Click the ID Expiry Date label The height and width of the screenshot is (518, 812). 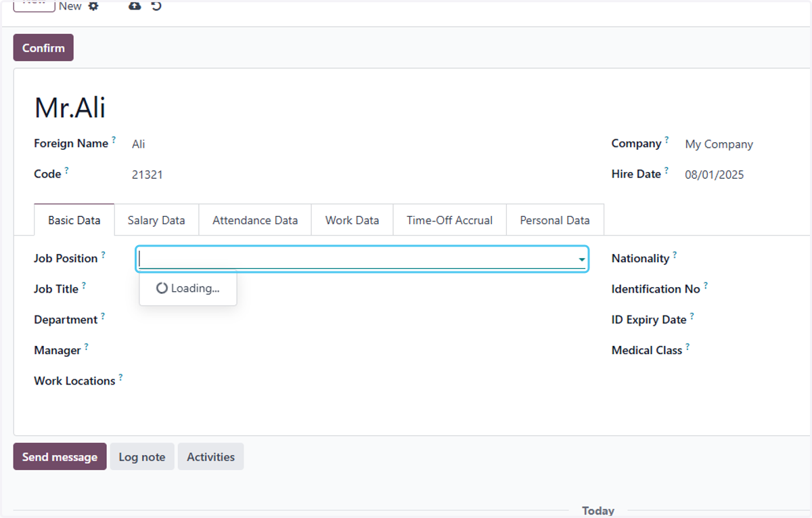pos(649,320)
